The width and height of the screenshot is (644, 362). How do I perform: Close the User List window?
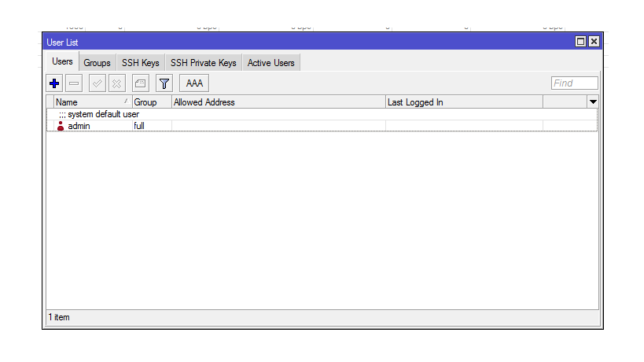594,42
